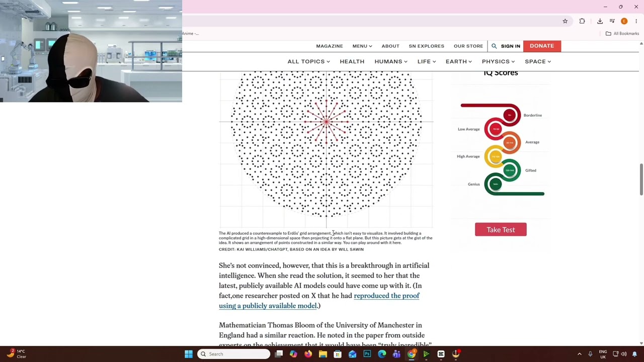The width and height of the screenshot is (644, 362).
Task: Expand the PHYSICS dropdown
Action: click(x=498, y=61)
